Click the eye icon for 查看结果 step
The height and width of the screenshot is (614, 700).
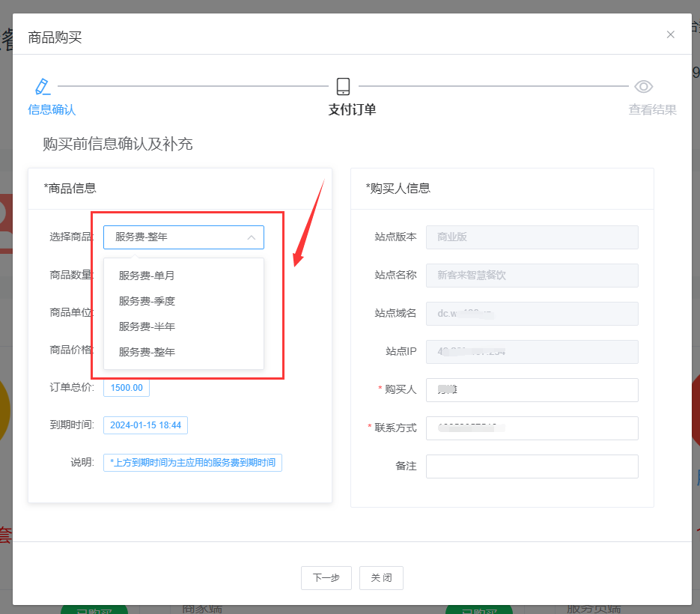pyautogui.click(x=643, y=86)
